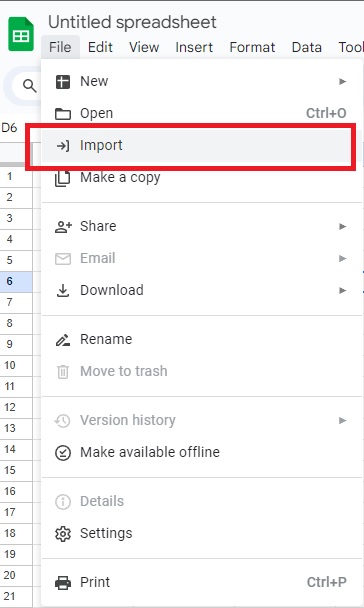Select row 6 header
Screen dimensions: 364x608
16,282
